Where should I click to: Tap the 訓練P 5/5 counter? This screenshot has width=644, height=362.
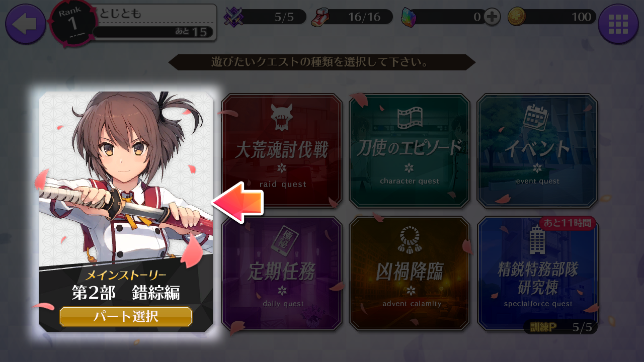pos(560,327)
